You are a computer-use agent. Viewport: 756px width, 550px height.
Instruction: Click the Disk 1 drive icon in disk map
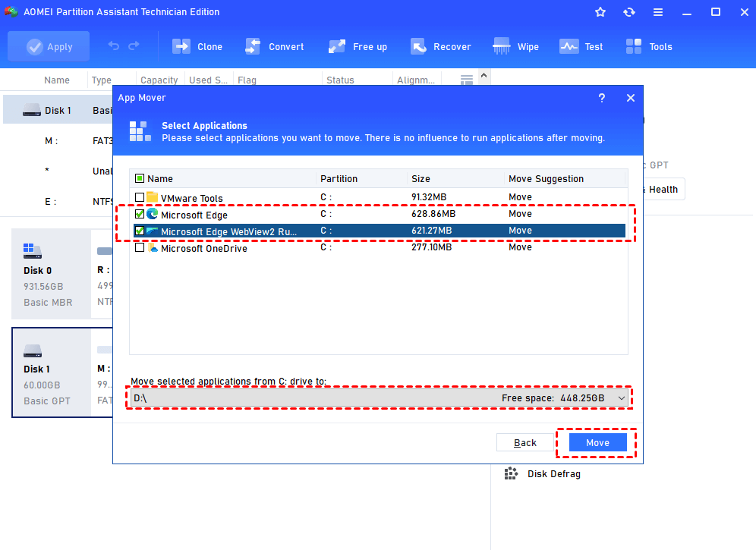33,351
